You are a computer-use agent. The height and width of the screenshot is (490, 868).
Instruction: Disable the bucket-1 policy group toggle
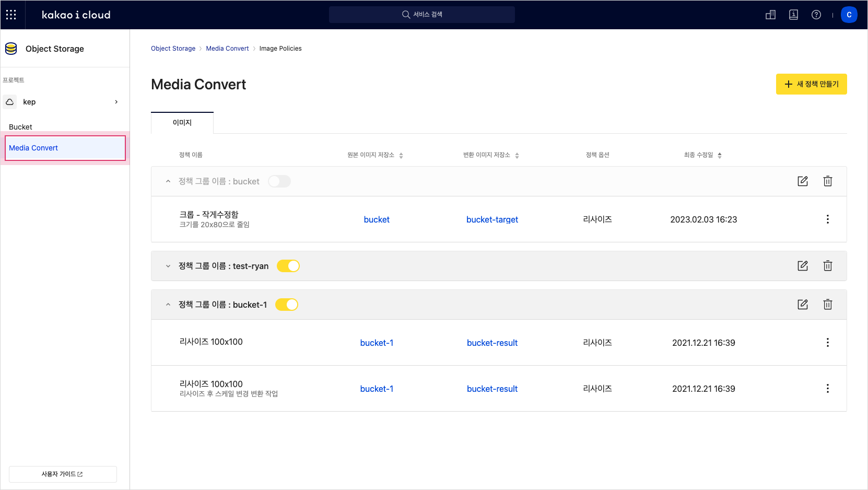[287, 305]
